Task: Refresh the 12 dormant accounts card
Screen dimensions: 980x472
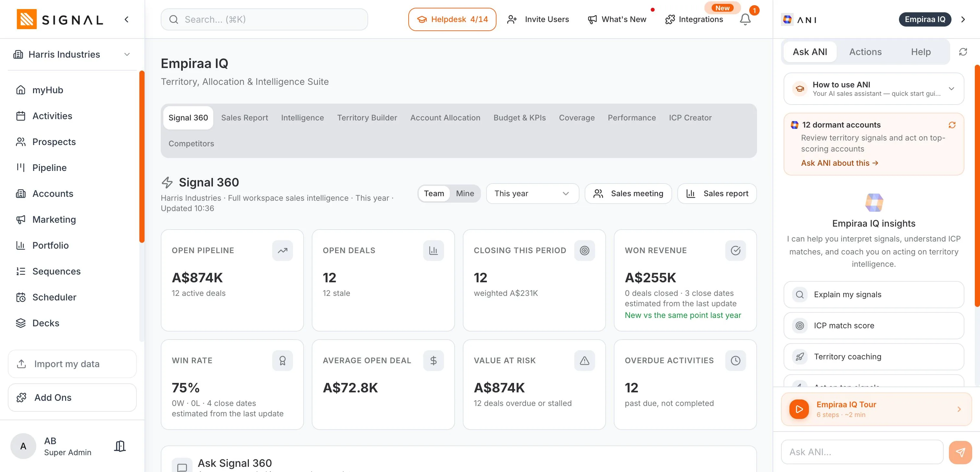Action: point(952,125)
